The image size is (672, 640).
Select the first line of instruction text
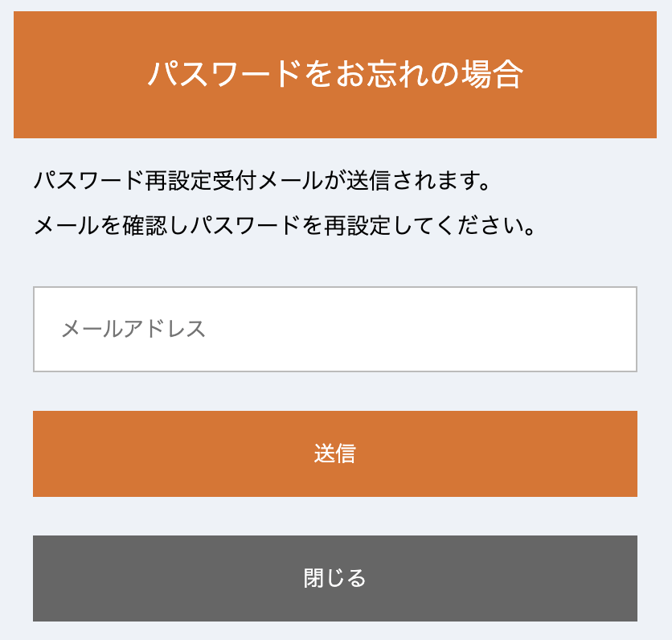(262, 180)
